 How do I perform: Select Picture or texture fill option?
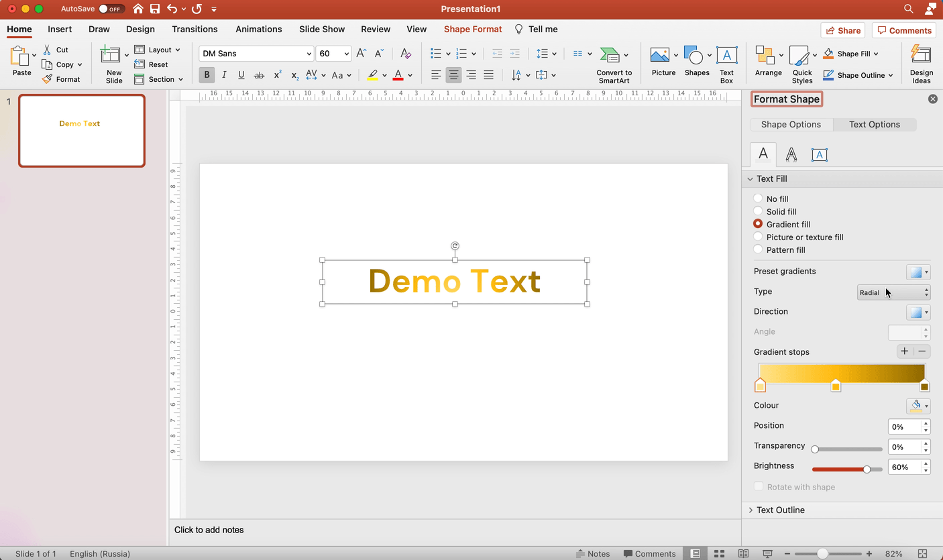point(758,237)
